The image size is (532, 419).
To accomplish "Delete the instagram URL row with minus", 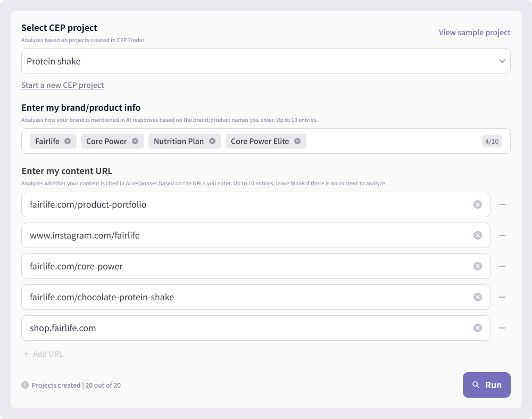I will coord(502,235).
